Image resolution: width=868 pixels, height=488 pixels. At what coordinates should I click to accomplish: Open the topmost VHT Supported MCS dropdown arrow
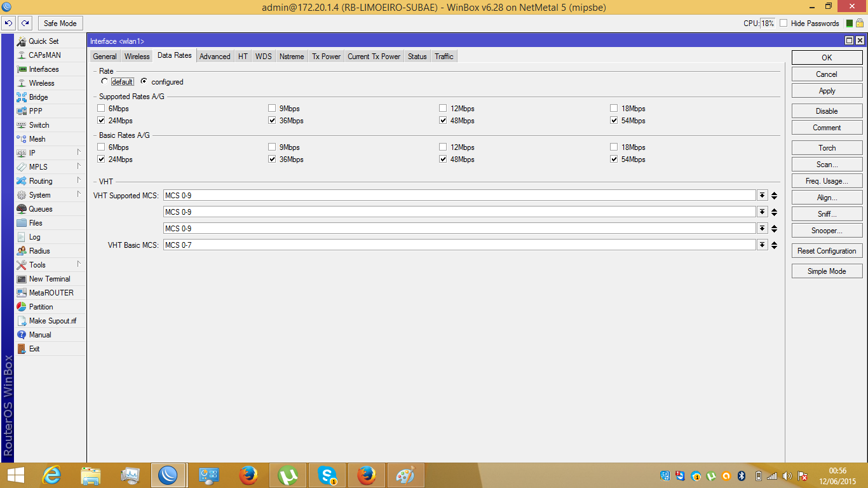pyautogui.click(x=762, y=196)
